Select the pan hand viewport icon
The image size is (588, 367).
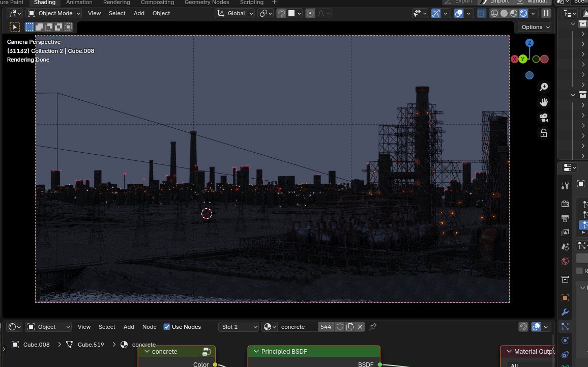pos(544,102)
